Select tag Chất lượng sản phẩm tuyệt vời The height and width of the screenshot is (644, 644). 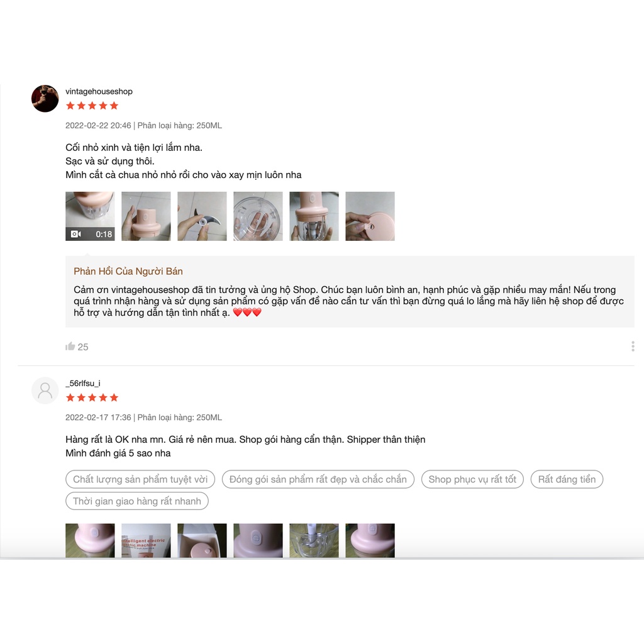coord(140,479)
